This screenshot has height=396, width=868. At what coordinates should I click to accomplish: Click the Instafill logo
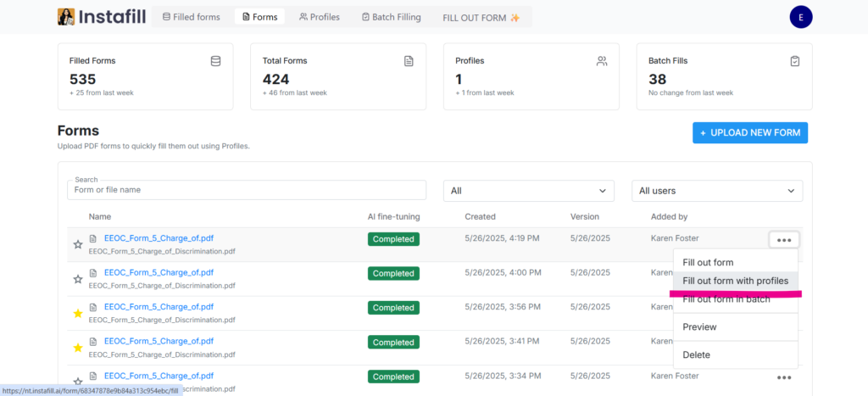point(102,17)
